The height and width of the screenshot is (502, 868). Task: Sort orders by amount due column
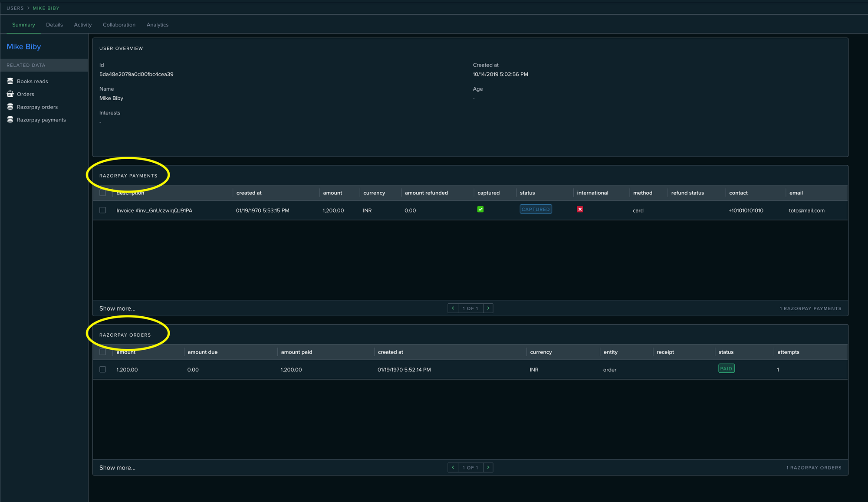(203, 352)
